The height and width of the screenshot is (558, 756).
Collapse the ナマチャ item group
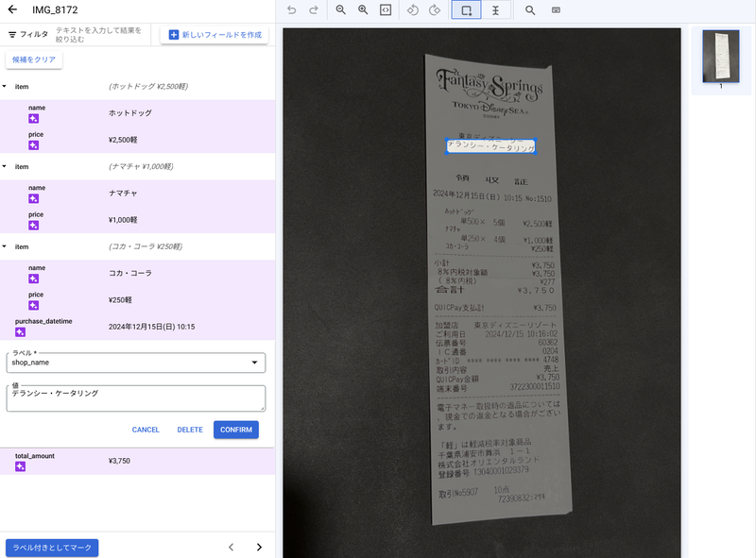click(x=5, y=166)
